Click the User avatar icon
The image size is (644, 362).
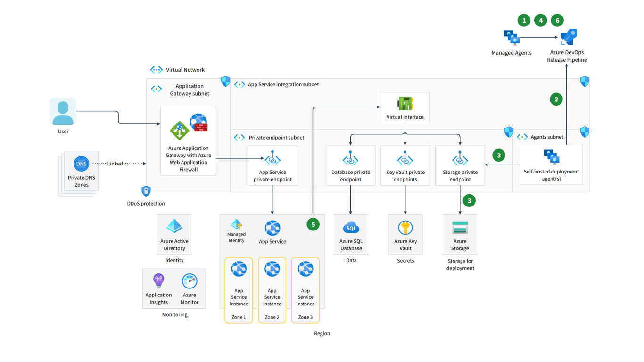63,112
